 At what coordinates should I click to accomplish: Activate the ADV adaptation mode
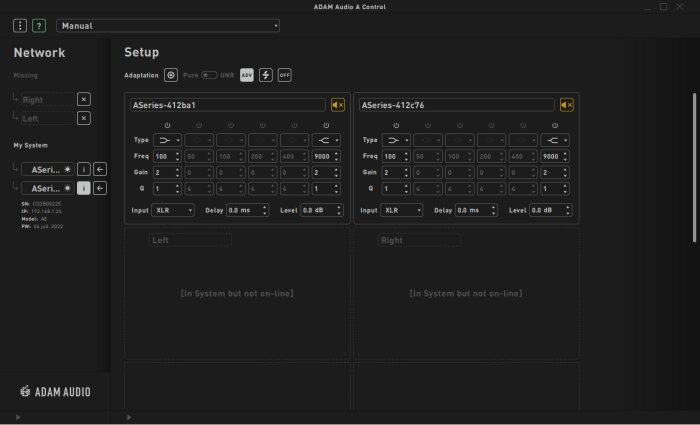click(246, 75)
